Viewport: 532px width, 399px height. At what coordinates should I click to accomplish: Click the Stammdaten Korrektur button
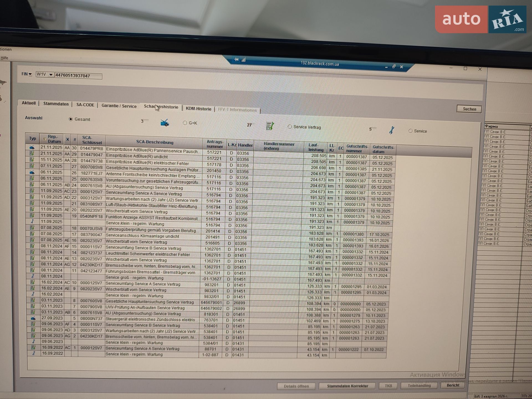click(x=347, y=386)
